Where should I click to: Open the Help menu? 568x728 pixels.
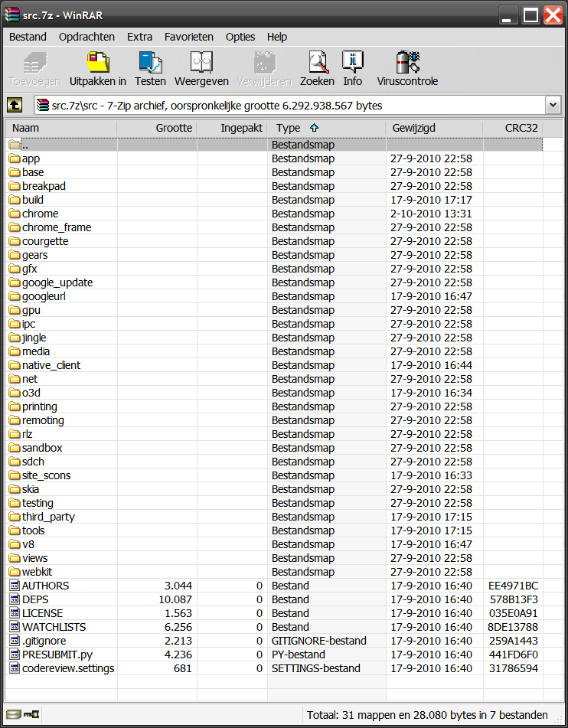click(x=277, y=37)
